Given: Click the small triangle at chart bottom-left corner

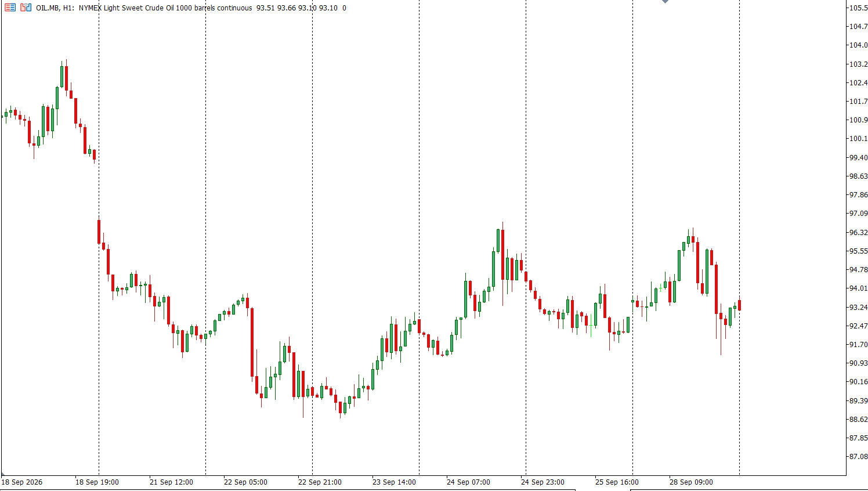Looking at the screenshot, I should pos(3,473).
